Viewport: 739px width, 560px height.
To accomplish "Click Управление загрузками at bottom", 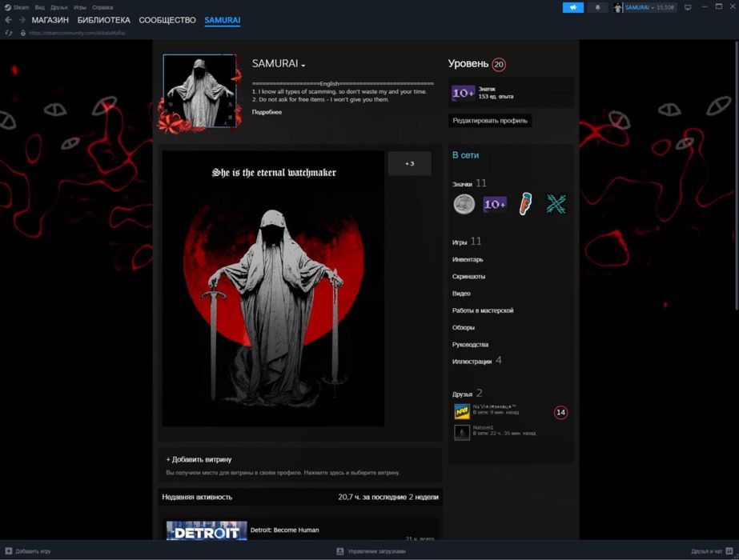I will tap(376, 551).
